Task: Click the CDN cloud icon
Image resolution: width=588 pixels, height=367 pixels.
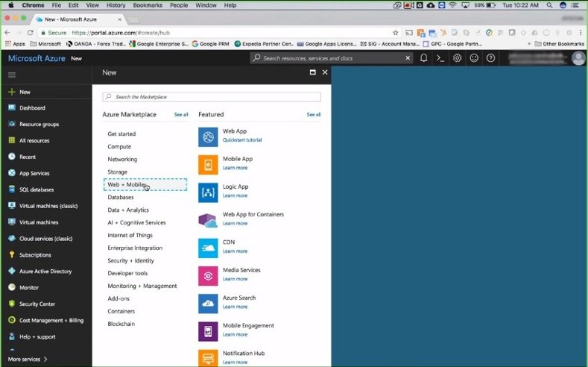Action: click(x=208, y=248)
